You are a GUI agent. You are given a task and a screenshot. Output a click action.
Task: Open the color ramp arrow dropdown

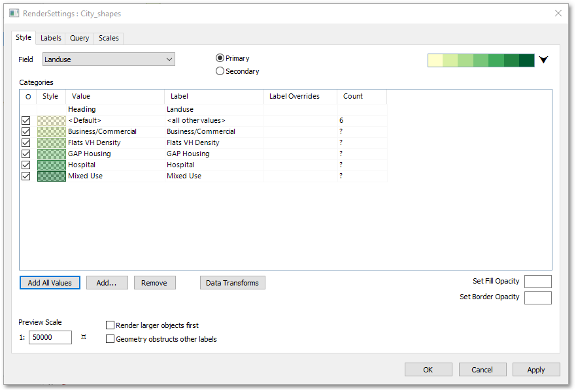[x=543, y=59]
